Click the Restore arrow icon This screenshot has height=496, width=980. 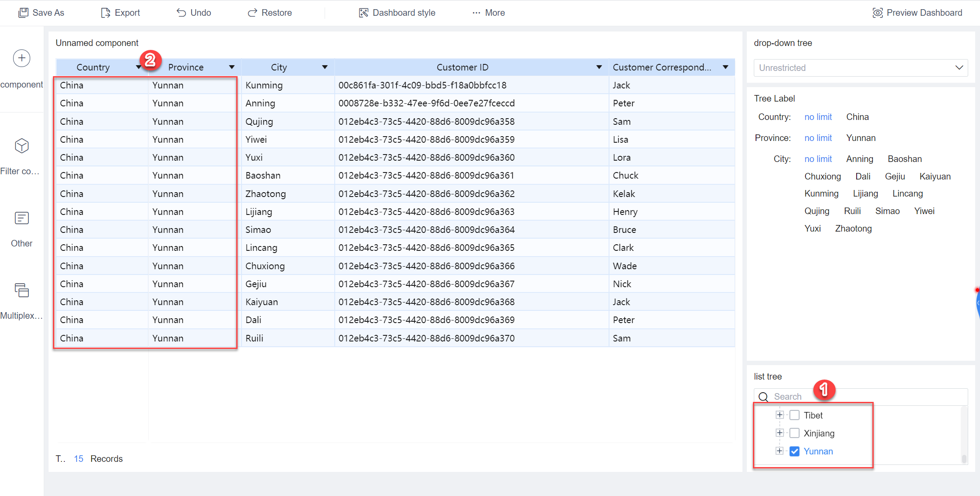252,13
